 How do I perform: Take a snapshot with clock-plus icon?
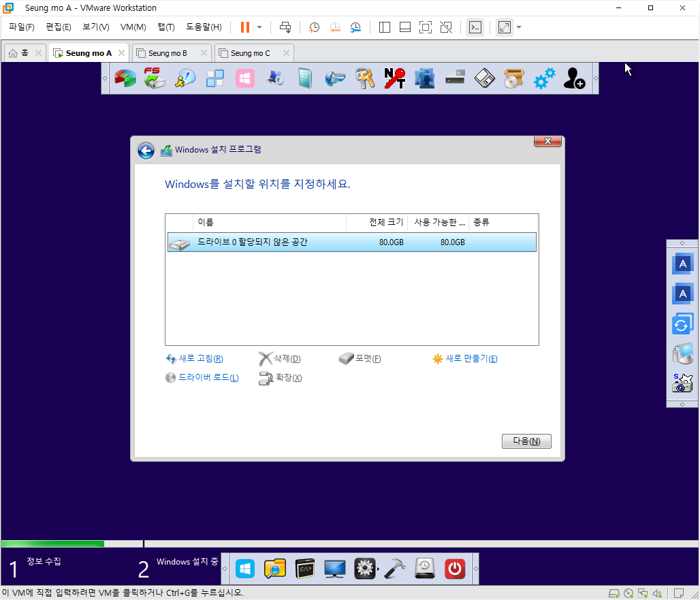(x=315, y=27)
